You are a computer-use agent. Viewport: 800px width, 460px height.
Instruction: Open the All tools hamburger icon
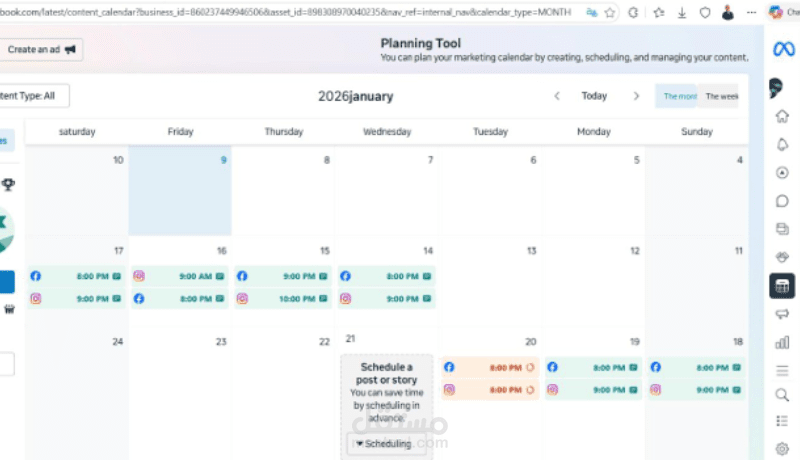782,371
